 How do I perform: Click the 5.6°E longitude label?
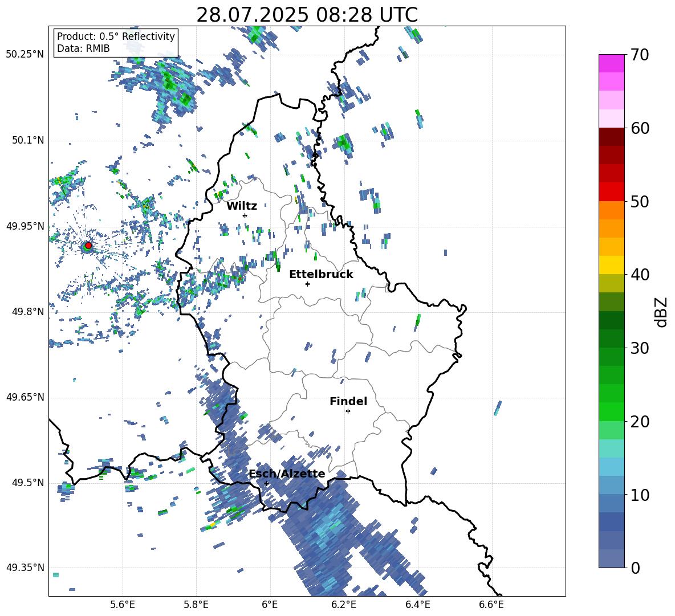pos(123,605)
